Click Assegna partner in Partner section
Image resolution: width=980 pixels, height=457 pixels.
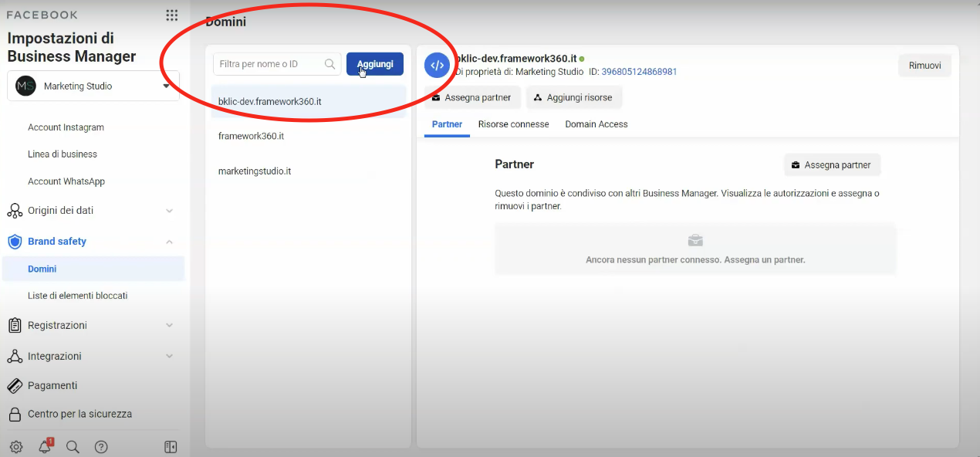tap(832, 165)
